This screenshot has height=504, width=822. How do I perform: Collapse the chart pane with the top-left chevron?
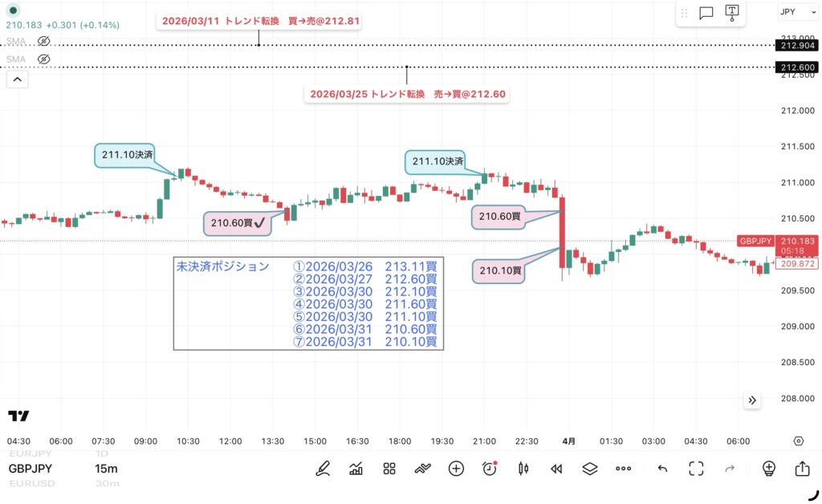pos(17,79)
